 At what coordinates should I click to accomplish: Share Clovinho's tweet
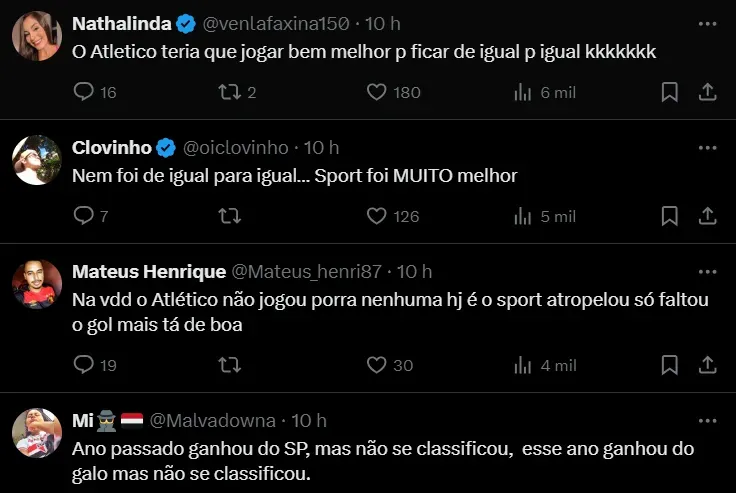706,216
